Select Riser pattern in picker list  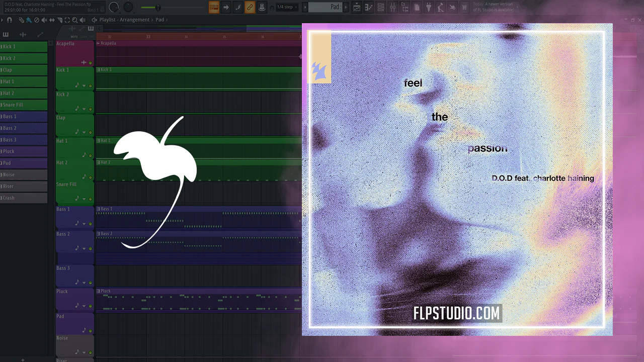pos(24,187)
